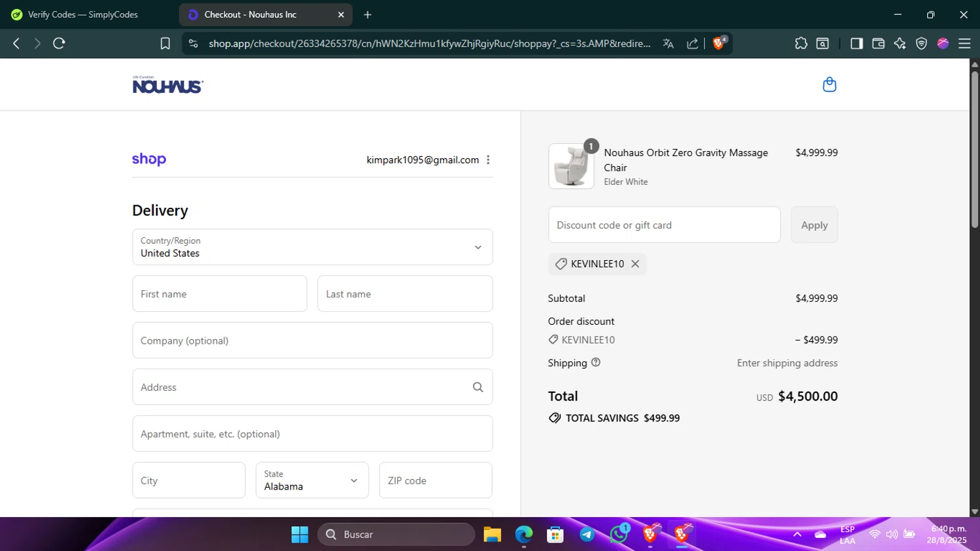Bookmark this page

pos(165,43)
